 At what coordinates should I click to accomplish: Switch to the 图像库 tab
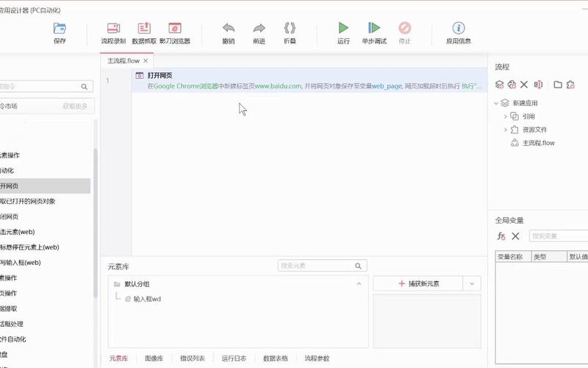click(x=154, y=358)
